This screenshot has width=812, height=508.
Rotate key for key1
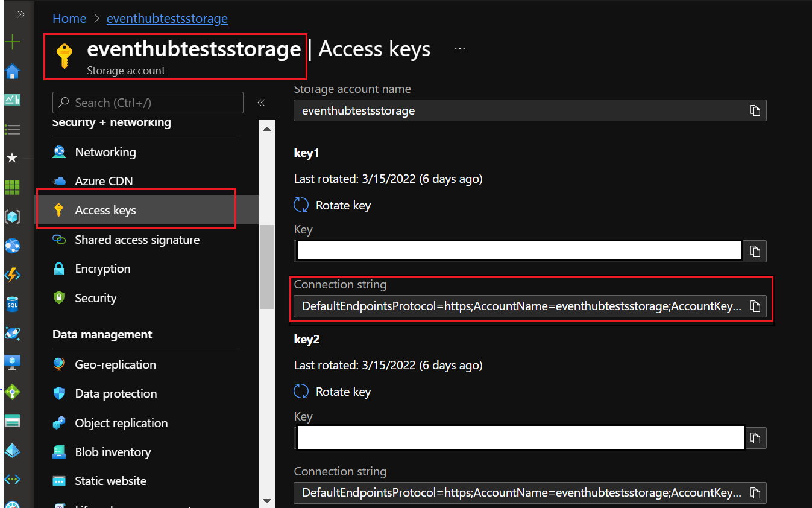333,205
